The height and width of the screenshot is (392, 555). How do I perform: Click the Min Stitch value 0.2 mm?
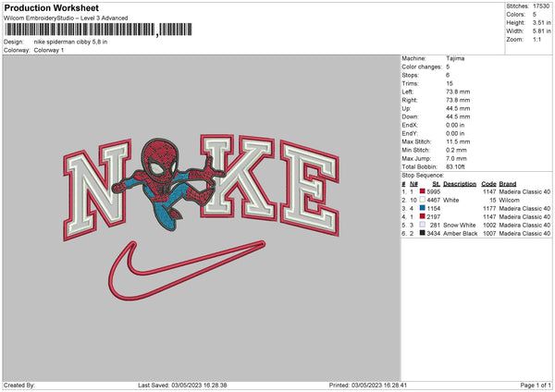(456, 150)
